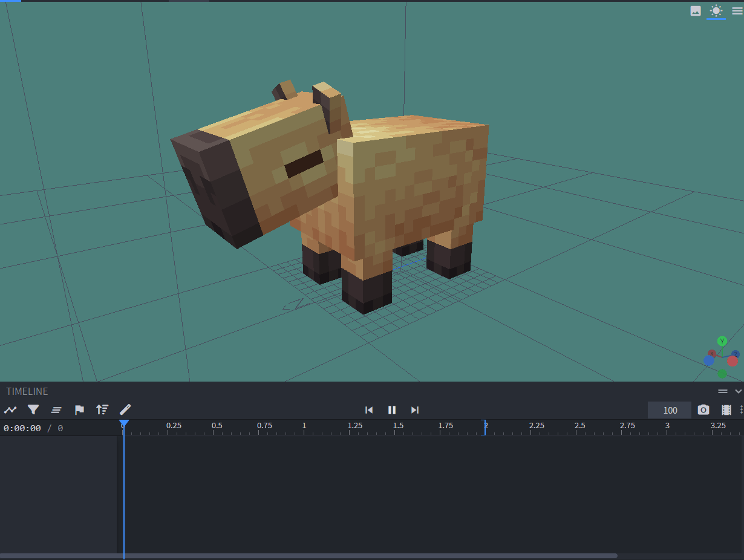The height and width of the screenshot is (560, 744).
Task: Click the 2.25 mark on timeline ruler
Action: click(x=537, y=426)
